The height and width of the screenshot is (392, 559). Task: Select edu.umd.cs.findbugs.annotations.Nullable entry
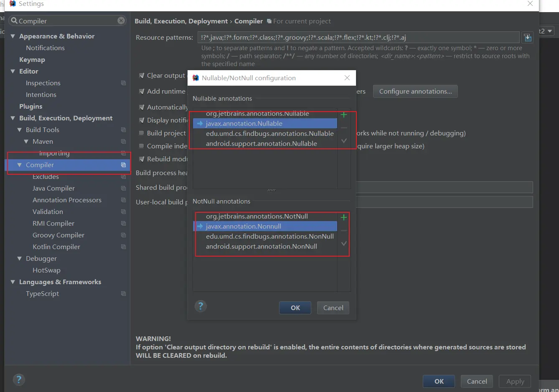pyautogui.click(x=265, y=134)
